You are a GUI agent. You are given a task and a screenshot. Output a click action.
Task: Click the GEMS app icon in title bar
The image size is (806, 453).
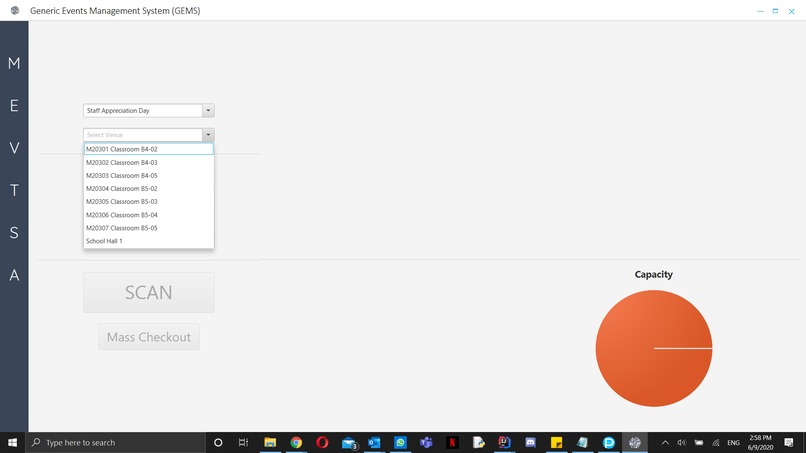tap(15, 10)
